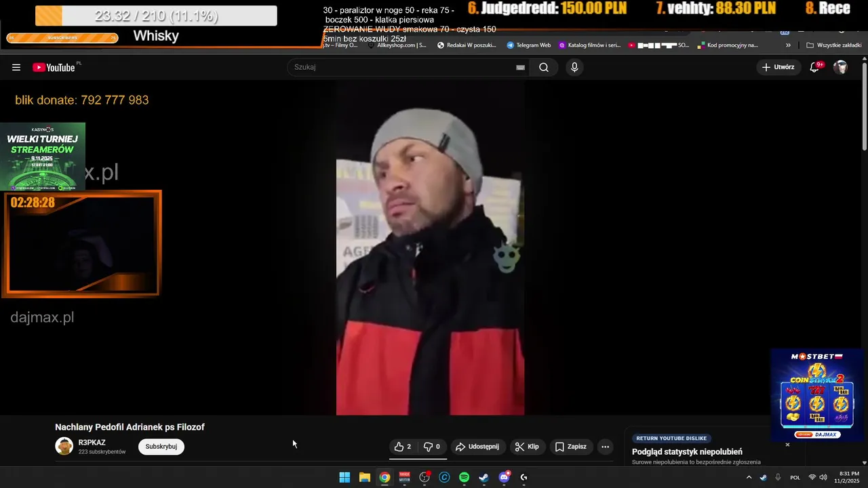Open YouTube notifications bell
Screen dimensions: 868x488
tap(815, 67)
